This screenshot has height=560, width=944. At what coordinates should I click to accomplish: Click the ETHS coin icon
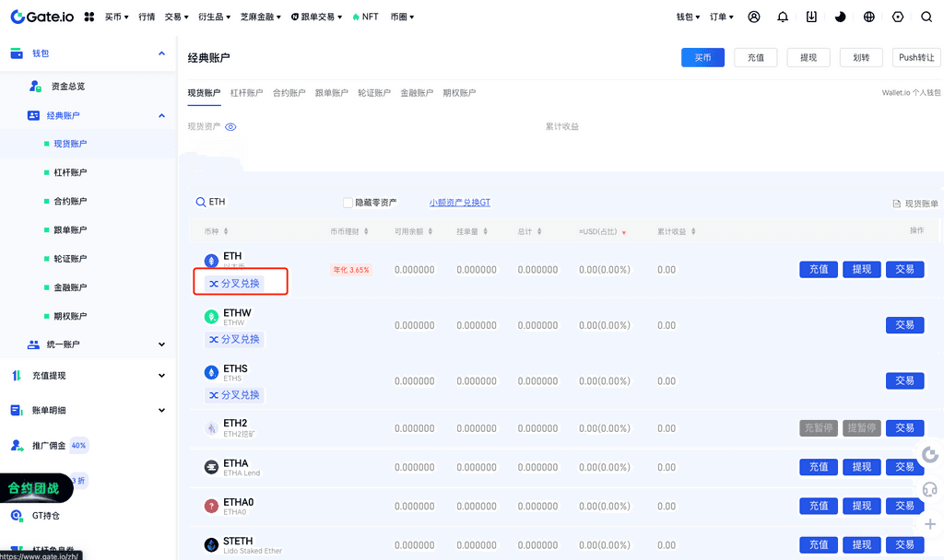211,372
